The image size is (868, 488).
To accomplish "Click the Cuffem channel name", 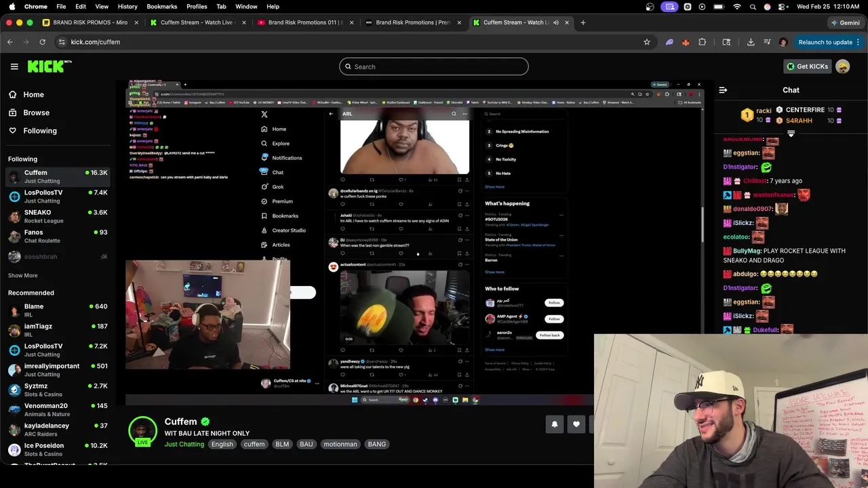I will point(180,422).
